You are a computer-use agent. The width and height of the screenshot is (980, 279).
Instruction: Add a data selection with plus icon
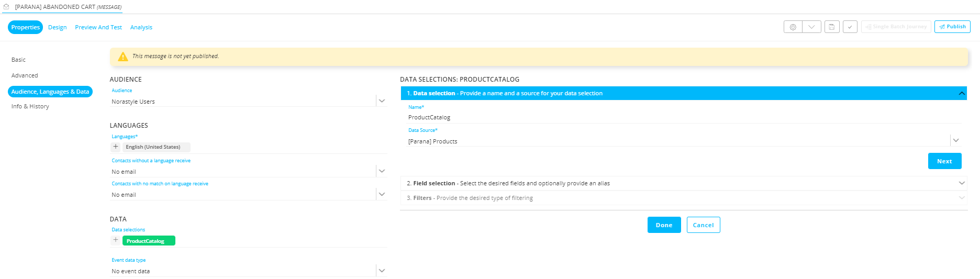point(116,240)
